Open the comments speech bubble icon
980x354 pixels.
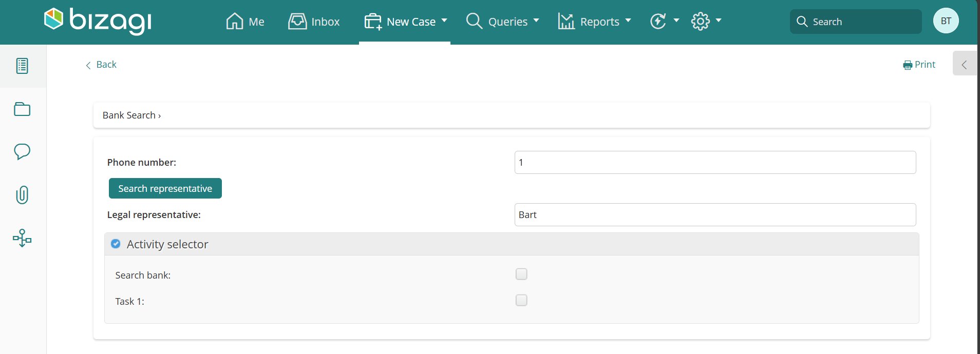(x=22, y=152)
